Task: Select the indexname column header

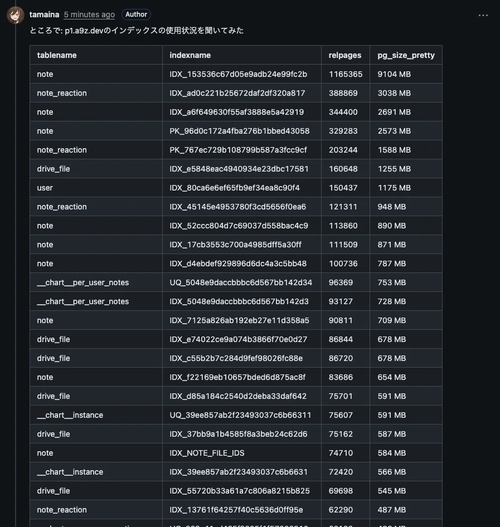Action: point(242,55)
